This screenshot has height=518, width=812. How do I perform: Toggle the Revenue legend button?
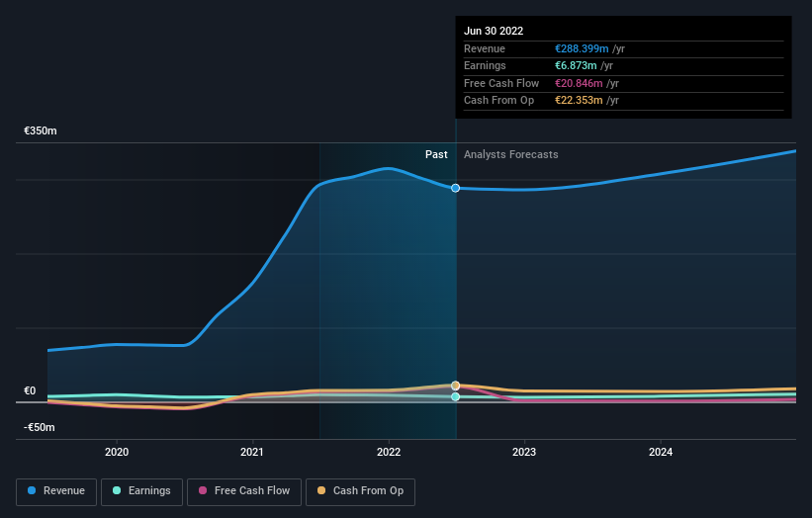click(56, 491)
